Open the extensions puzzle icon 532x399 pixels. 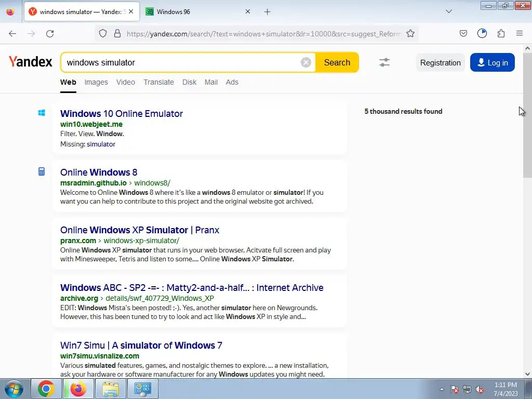(x=501, y=34)
